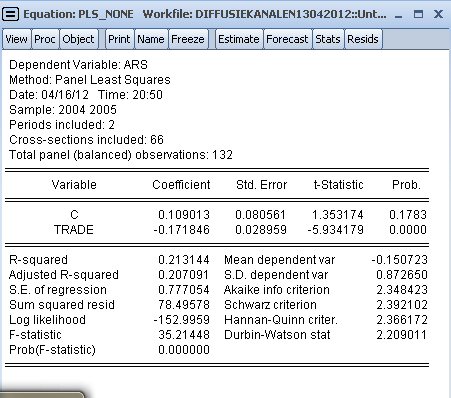Select t-statistic value 1.353174
451x398 pixels.
[337, 215]
